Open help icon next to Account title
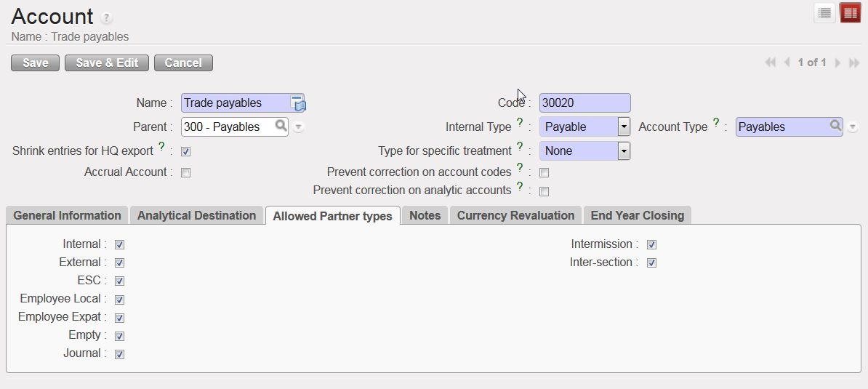The width and height of the screenshot is (868, 389). tap(106, 18)
